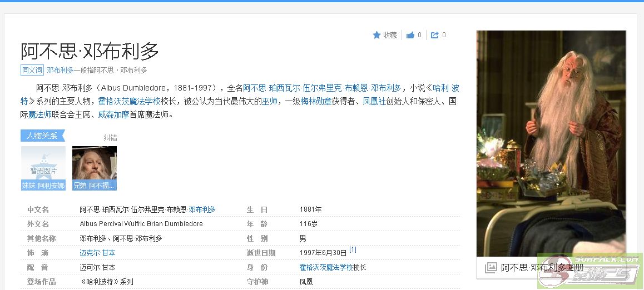The height and width of the screenshot is (290, 644).
Task: Open 邓布利多 synonym link
Action: coord(61,70)
